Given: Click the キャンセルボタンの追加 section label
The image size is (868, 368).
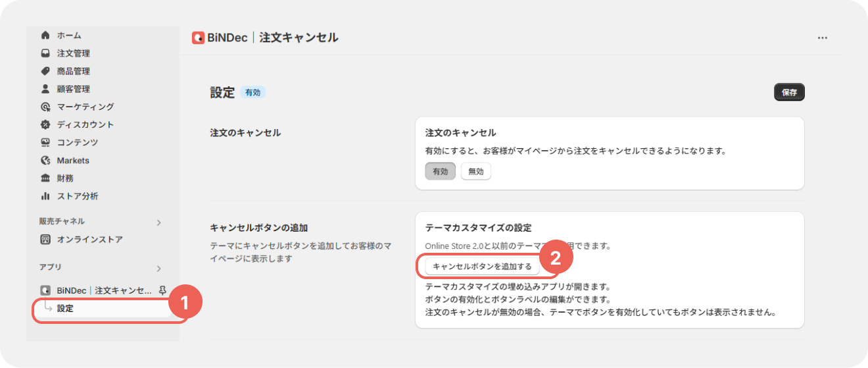Looking at the screenshot, I should pos(259,228).
